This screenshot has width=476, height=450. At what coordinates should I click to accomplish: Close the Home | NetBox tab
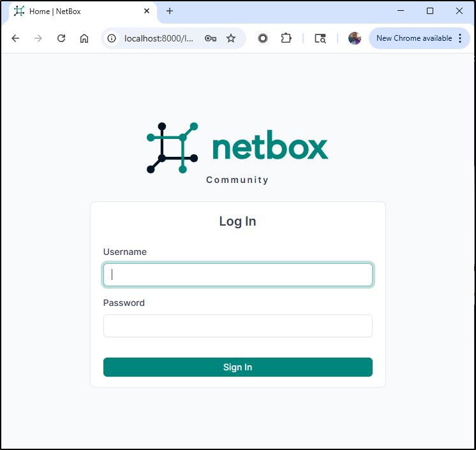pyautogui.click(x=147, y=11)
